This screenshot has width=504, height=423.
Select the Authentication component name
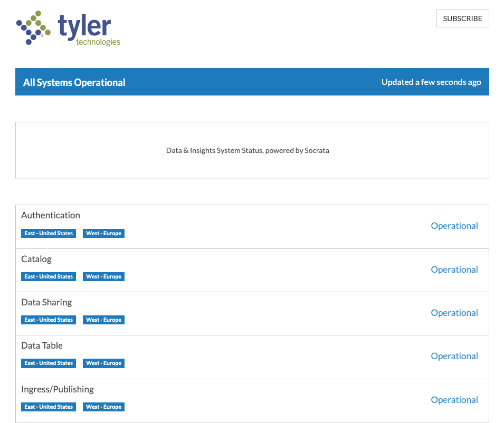pos(51,215)
